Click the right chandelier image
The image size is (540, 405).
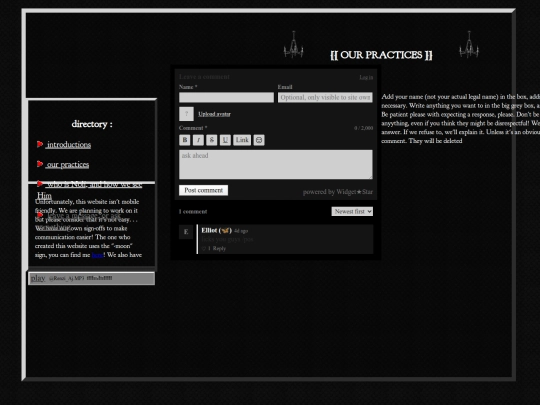(469, 45)
